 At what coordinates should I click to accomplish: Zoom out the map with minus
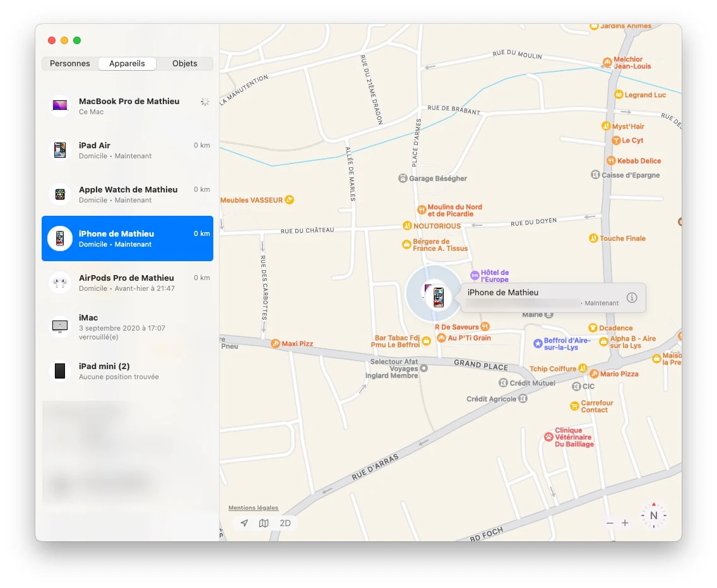point(610,523)
